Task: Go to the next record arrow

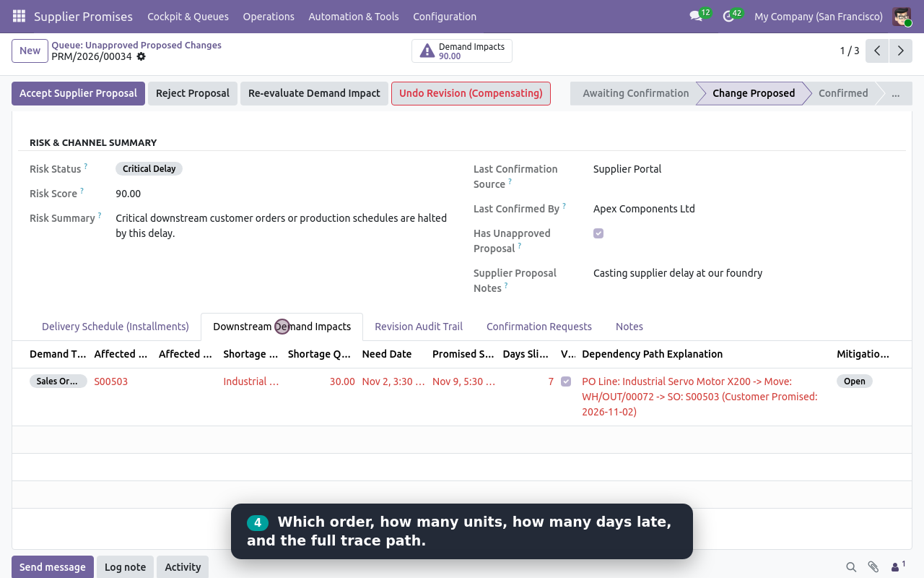Action: (x=901, y=51)
